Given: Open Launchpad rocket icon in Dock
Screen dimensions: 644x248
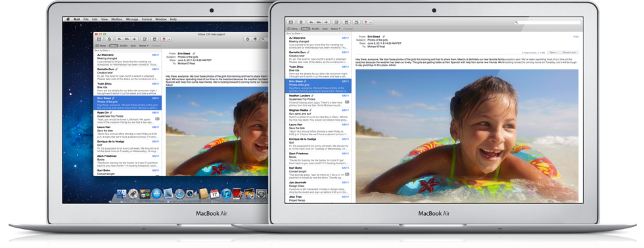Looking at the screenshot, I should pyautogui.click(x=133, y=194).
